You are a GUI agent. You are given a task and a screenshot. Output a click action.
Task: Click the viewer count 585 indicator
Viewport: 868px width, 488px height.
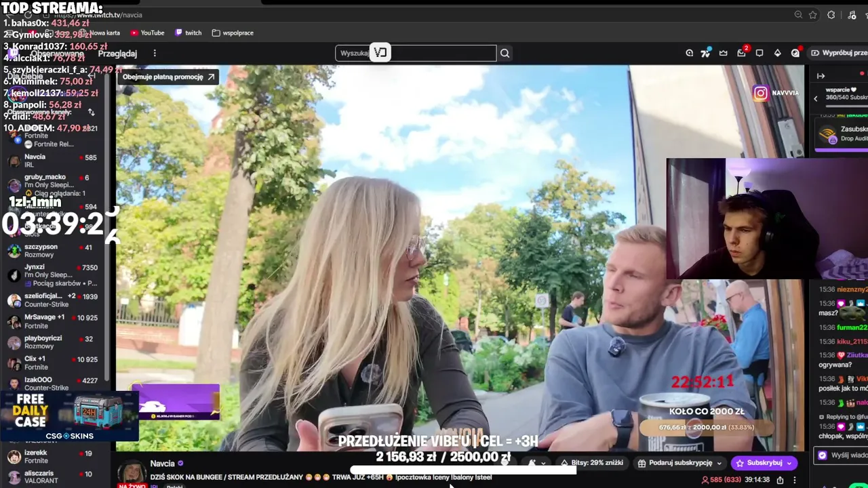[721, 480]
